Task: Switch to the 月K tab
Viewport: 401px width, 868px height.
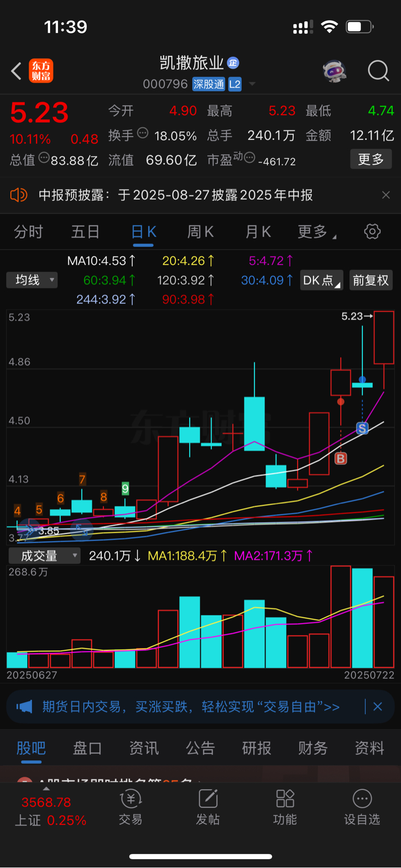Action: [x=258, y=232]
